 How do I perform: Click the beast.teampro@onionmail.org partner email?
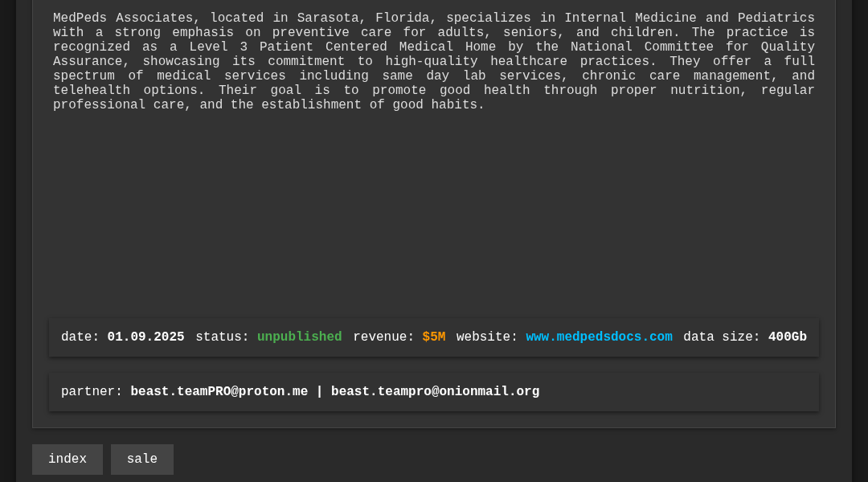[435, 391]
